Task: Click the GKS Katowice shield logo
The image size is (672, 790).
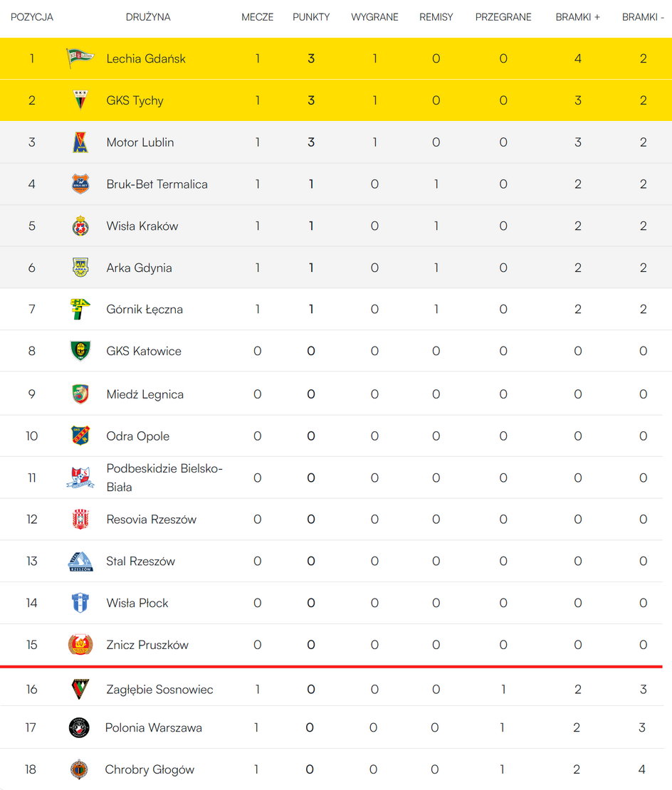Action: (x=80, y=351)
